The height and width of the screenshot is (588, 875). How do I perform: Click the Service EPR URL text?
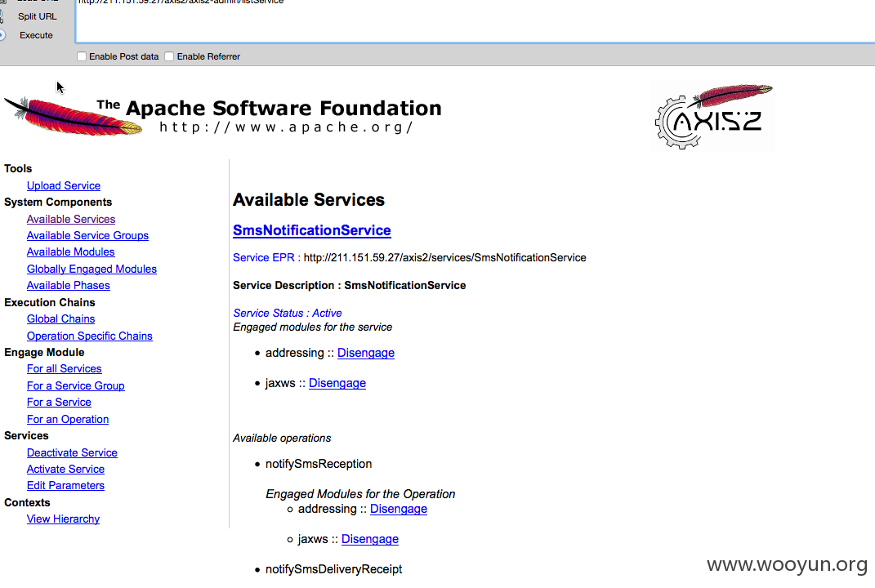click(444, 258)
